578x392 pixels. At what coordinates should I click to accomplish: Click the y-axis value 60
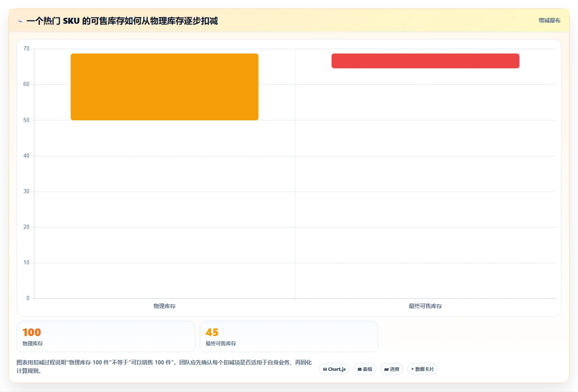click(x=26, y=84)
